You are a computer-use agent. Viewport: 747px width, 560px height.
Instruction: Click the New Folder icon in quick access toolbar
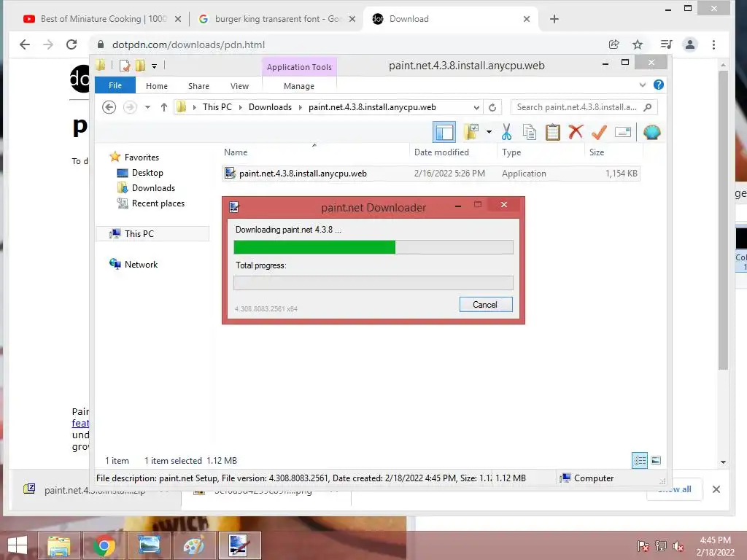(140, 65)
